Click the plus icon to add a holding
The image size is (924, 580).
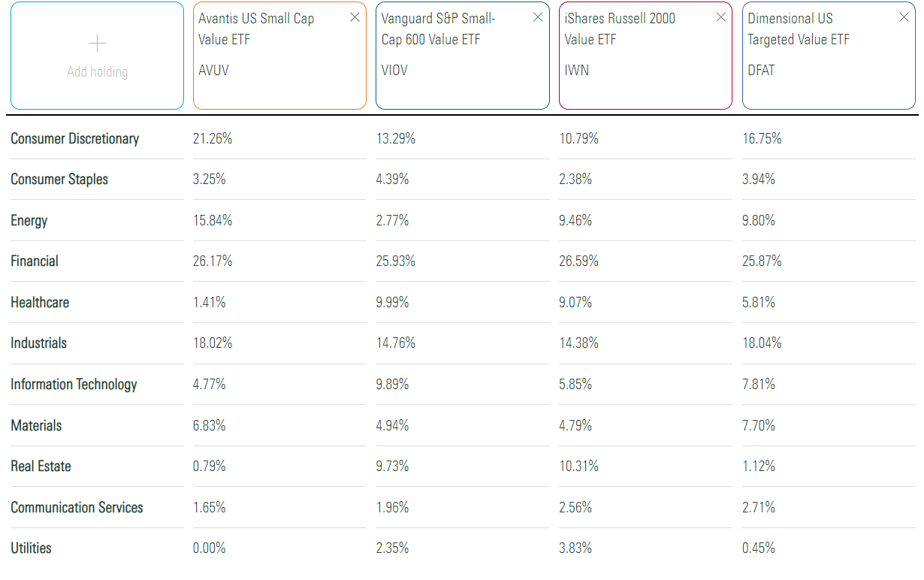pos(97,44)
